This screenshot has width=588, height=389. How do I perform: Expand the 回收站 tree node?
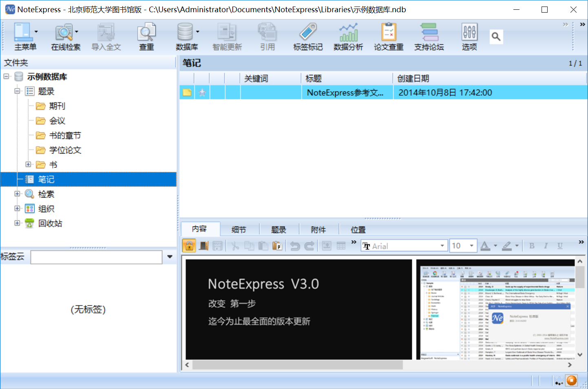click(x=17, y=223)
